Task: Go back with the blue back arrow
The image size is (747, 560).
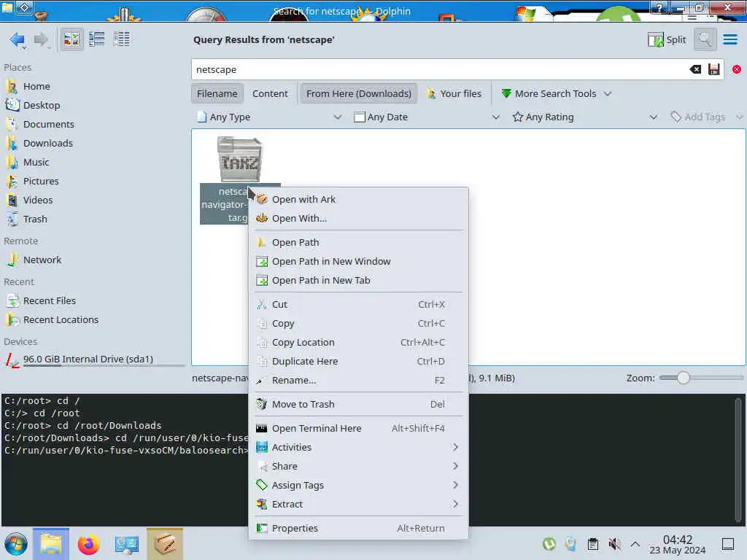Action: [18, 39]
